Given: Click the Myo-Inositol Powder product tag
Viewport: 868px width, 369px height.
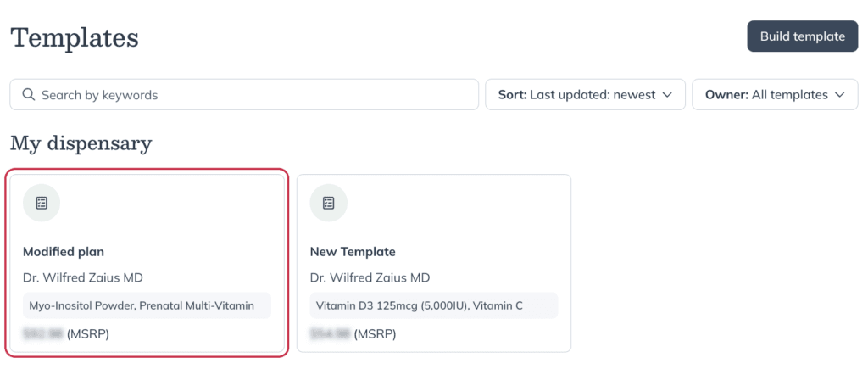Looking at the screenshot, I should (x=147, y=305).
